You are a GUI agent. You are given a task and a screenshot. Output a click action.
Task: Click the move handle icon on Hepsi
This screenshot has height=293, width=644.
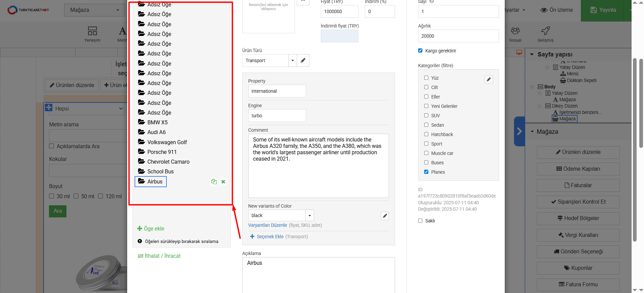[49, 107]
